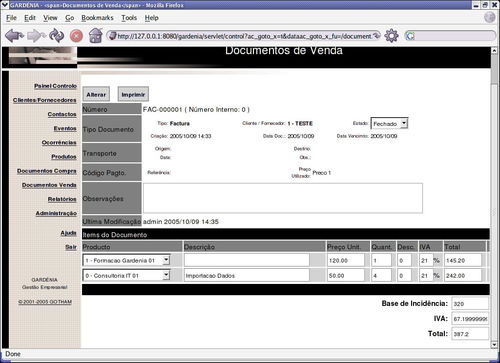Expand the Estado dropdown showing Fechado
Image resolution: width=500 pixels, height=363 pixels.
pyautogui.click(x=389, y=124)
